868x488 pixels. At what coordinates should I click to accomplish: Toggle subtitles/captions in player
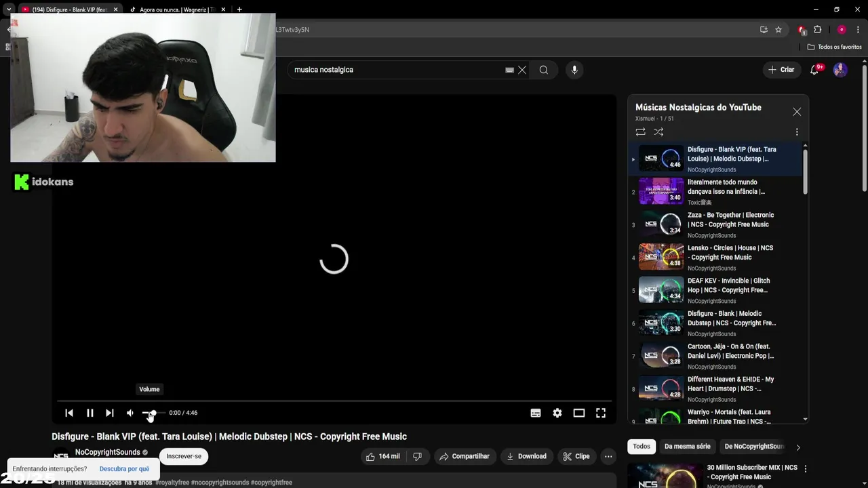[536, 413]
